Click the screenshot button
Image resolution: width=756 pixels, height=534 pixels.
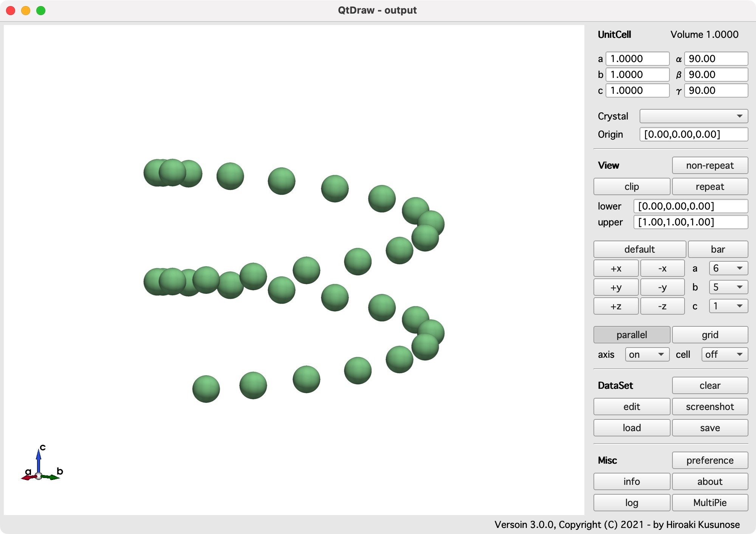point(710,407)
